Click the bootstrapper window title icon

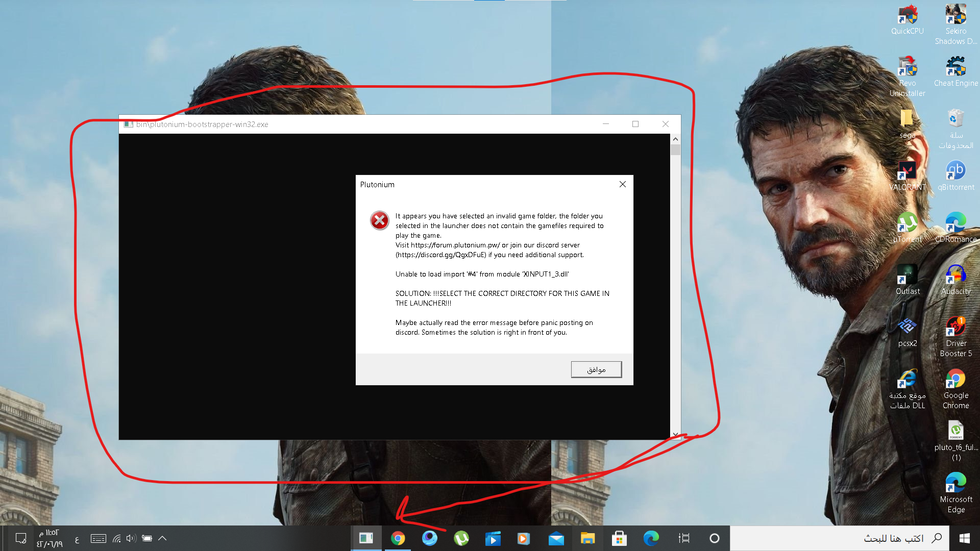(x=128, y=124)
